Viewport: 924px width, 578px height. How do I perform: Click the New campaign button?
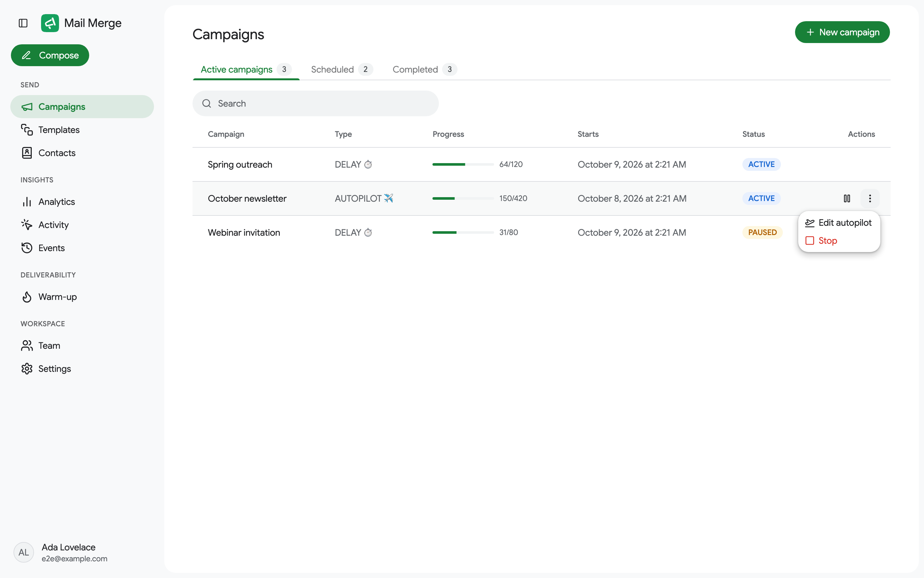(842, 32)
